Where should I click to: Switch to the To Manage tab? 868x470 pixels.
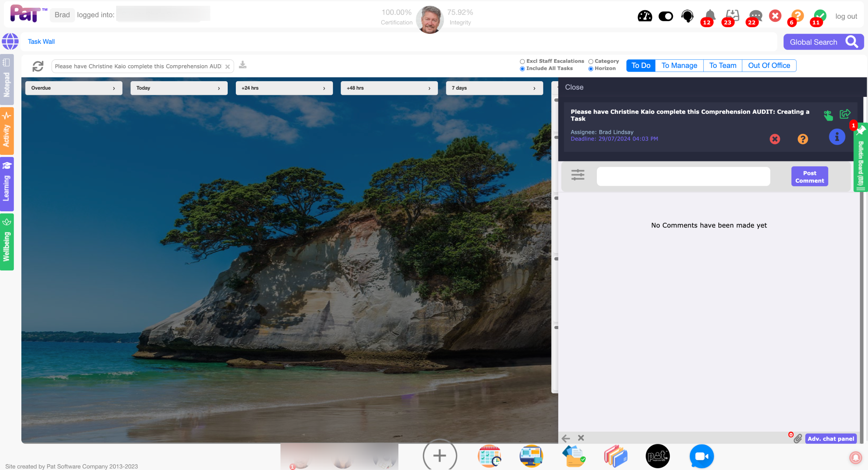(679, 66)
